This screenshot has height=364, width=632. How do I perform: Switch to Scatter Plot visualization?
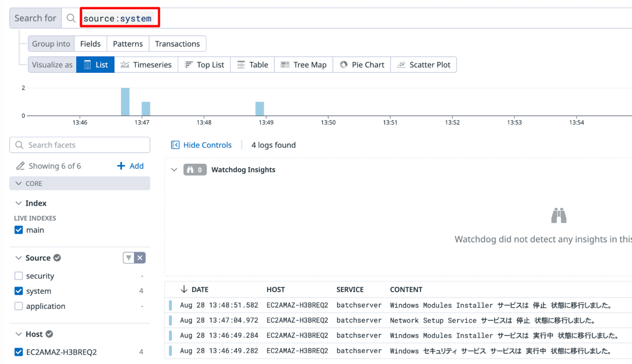point(424,65)
